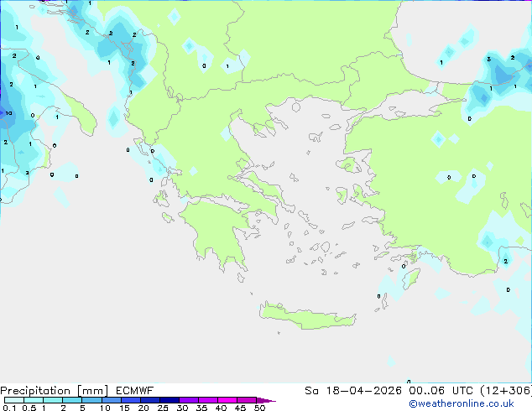Open the weatheronline.co.uk link

[461, 403]
